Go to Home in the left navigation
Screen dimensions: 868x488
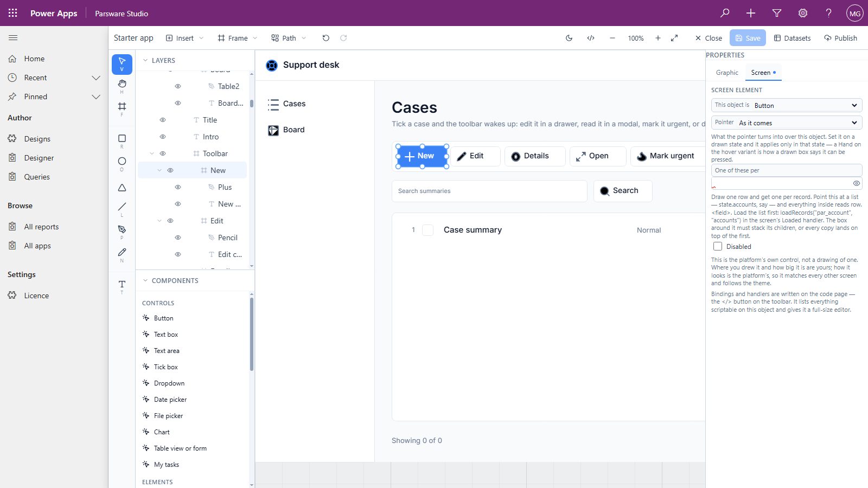(x=34, y=59)
